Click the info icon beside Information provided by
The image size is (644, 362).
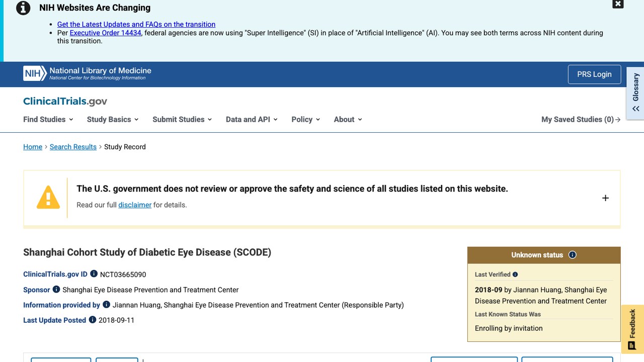(x=106, y=304)
